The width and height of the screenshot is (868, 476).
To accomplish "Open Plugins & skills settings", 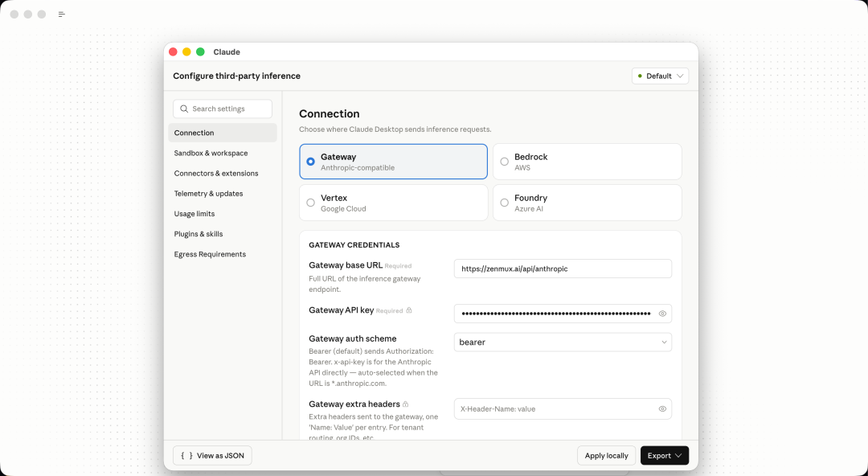I will tap(223, 234).
